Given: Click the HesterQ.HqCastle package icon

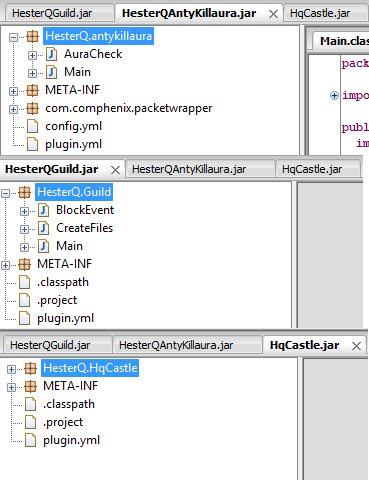Looking at the screenshot, I should pos(30,368).
